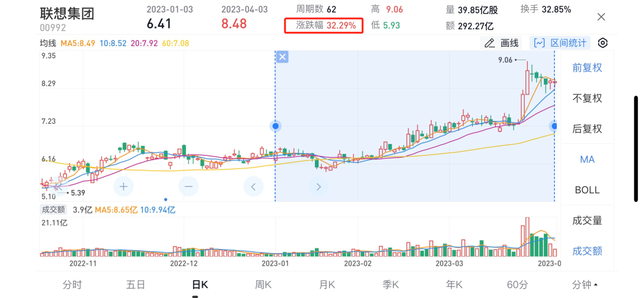This screenshot has height=298, width=644.
Task: Click the 5.39 low price marker on chart
Action: tap(78, 192)
